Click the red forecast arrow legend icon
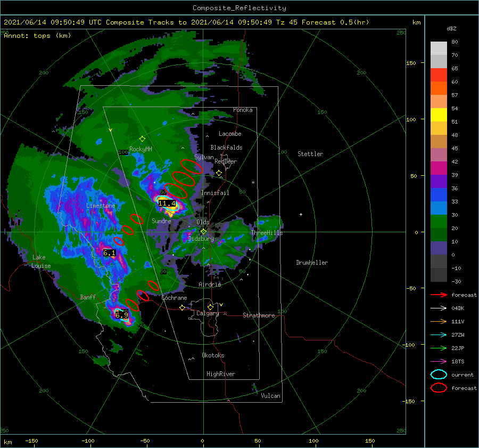Screen dimensions: 479x448 coord(439,295)
